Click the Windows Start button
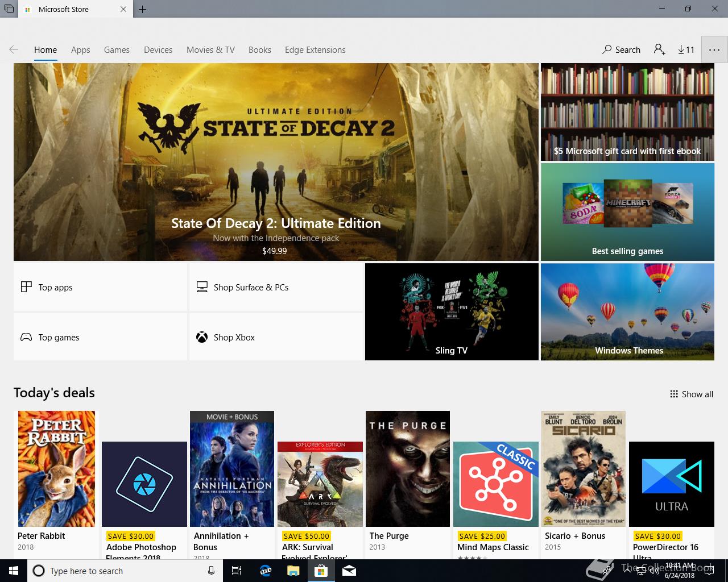728x582 pixels. pyautogui.click(x=14, y=571)
